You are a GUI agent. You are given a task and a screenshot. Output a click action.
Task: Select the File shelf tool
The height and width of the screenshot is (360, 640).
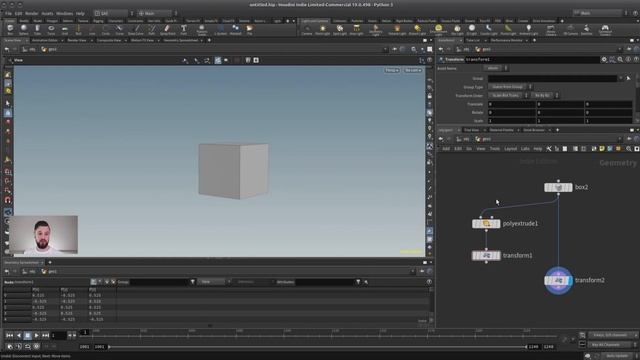point(249,29)
